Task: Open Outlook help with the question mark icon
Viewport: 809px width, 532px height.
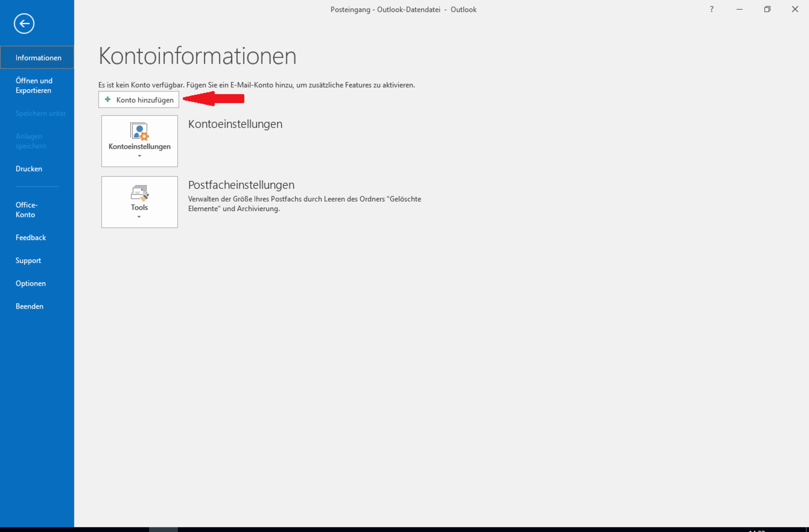Action: (x=711, y=9)
